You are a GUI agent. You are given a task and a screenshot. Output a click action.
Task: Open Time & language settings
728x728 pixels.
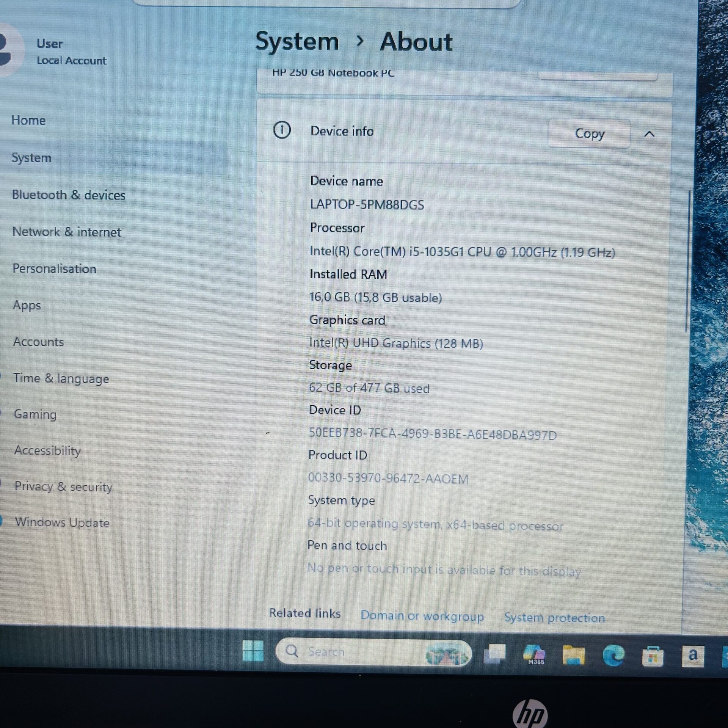pyautogui.click(x=61, y=378)
